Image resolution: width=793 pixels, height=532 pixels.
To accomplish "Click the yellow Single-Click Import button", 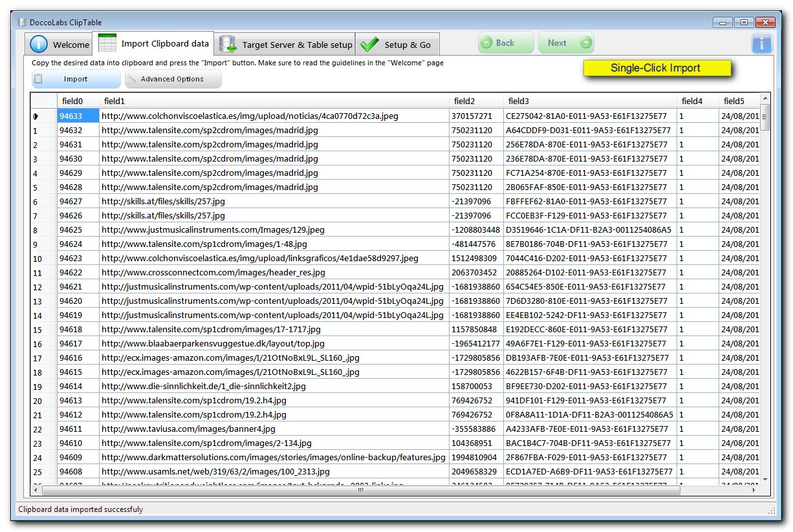I will pos(657,68).
